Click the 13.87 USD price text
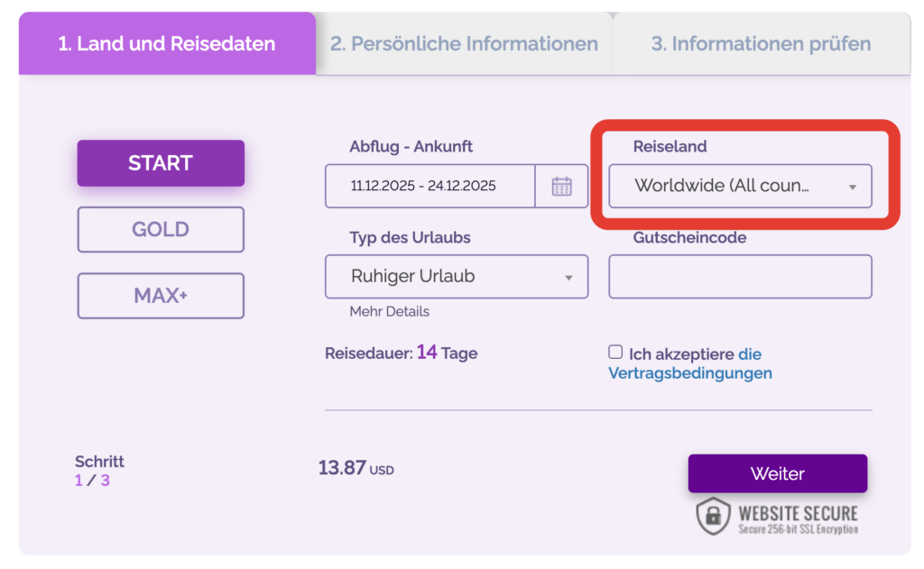 pos(356,469)
